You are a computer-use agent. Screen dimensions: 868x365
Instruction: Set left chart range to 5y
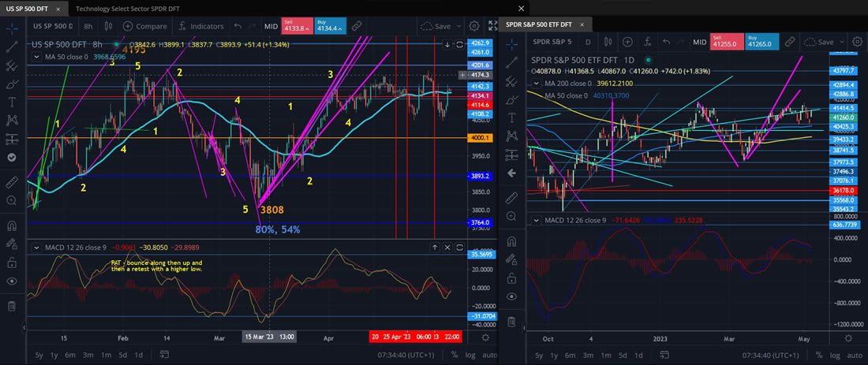point(39,355)
